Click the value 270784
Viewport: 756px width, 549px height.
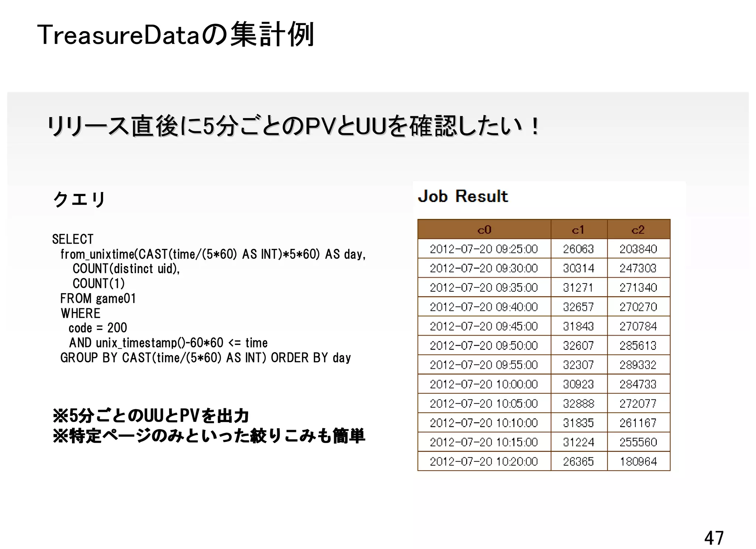point(638,326)
